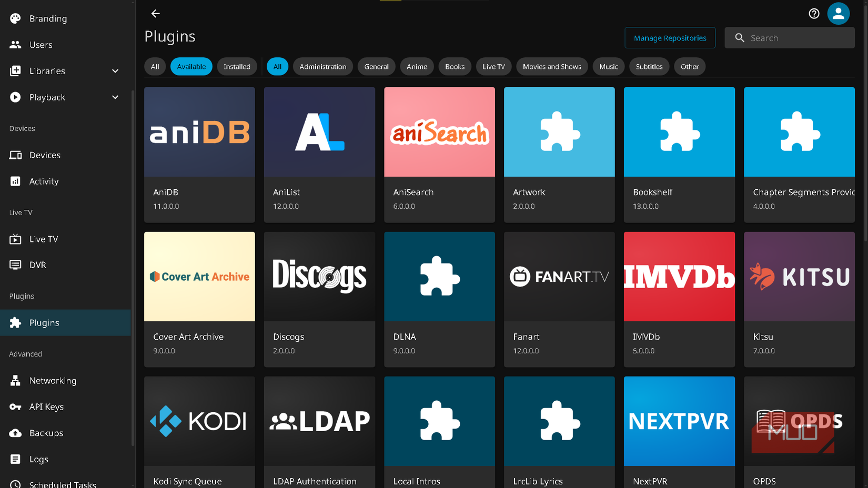Show all plugins with first All filter
Screen dimensions: 868x488
point(155,67)
